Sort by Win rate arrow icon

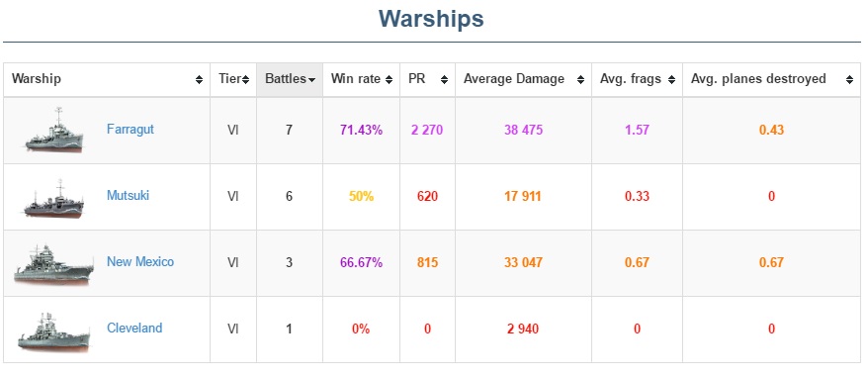click(390, 80)
